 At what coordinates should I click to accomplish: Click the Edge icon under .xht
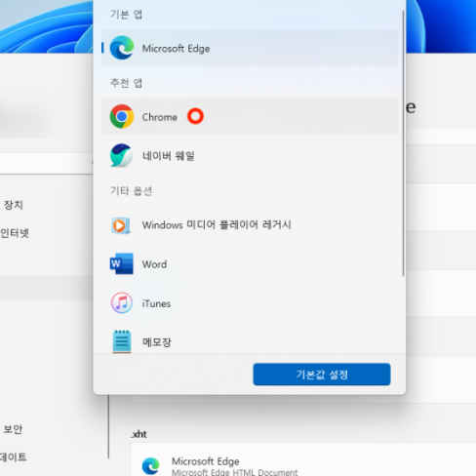point(150,466)
